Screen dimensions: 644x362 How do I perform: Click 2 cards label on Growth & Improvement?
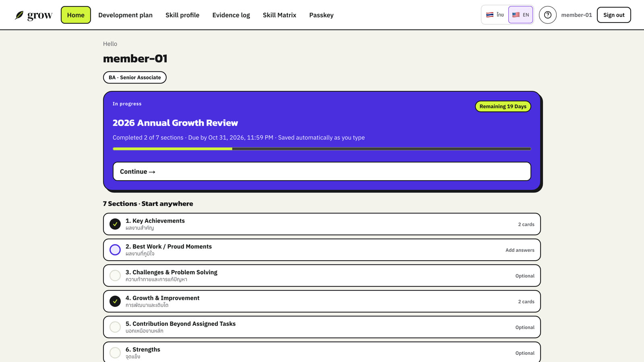click(x=526, y=302)
